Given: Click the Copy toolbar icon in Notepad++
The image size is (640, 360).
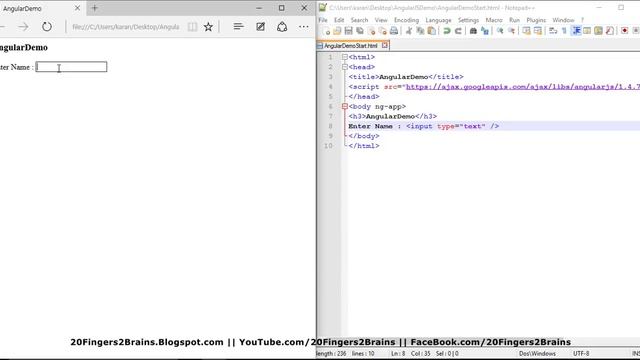Looking at the screenshot, I should [x=420, y=31].
